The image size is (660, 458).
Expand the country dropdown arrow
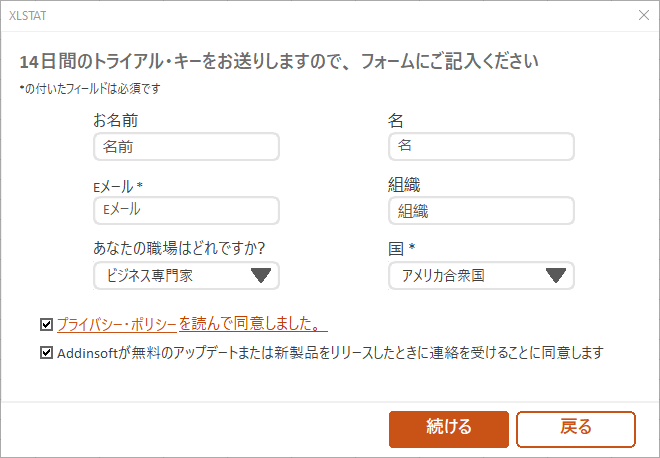click(556, 276)
